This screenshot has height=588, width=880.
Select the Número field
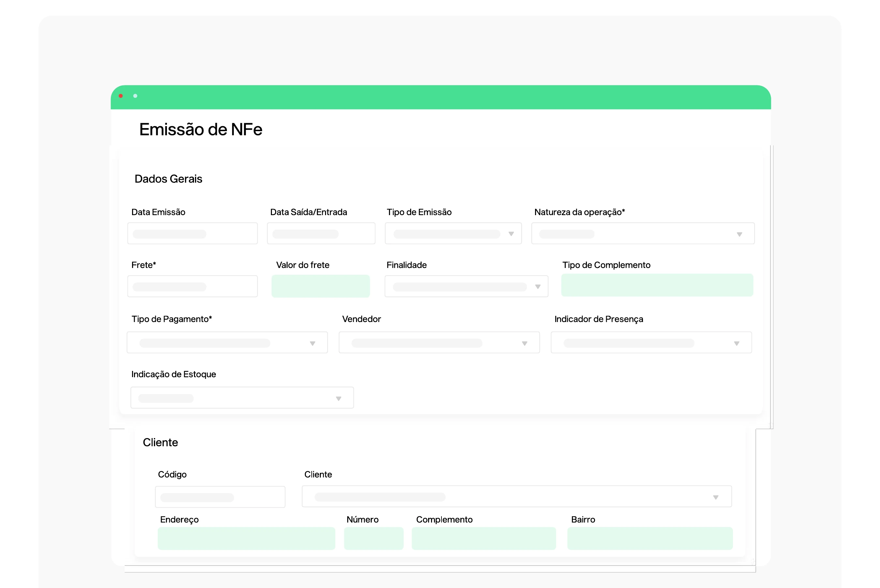(374, 538)
